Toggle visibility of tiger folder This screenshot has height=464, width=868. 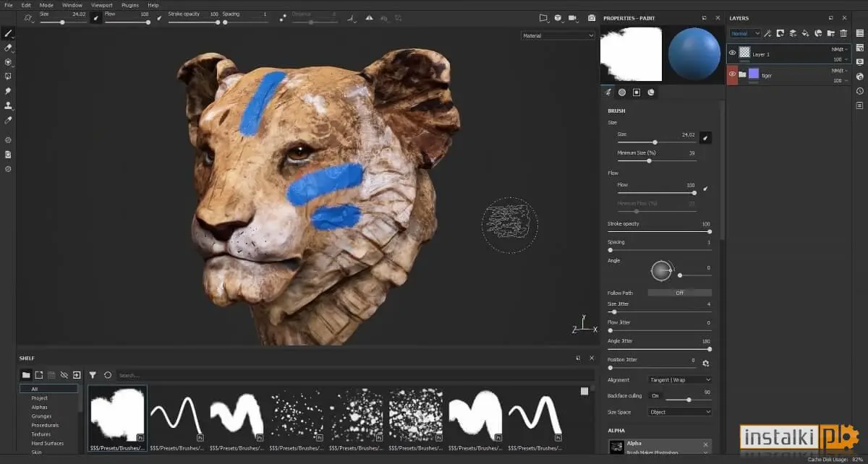coord(733,74)
